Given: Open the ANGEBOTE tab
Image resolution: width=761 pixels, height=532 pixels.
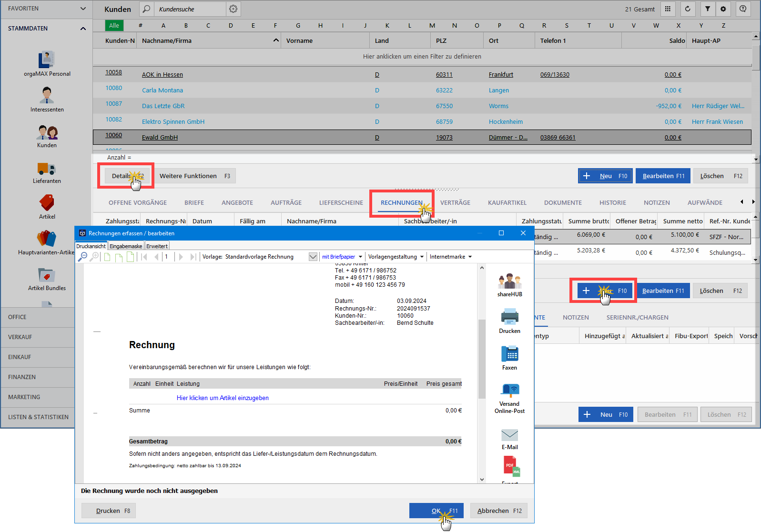Looking at the screenshot, I should click(237, 202).
